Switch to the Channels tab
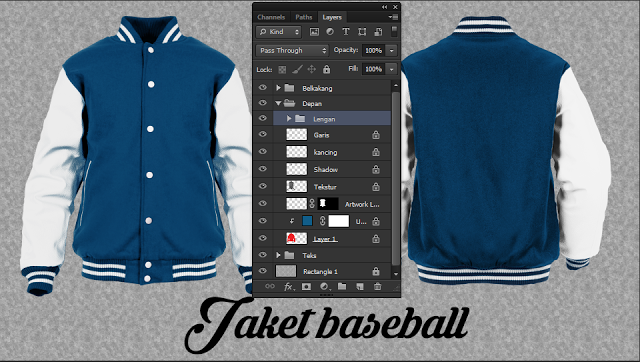640x362 pixels. pos(271,17)
